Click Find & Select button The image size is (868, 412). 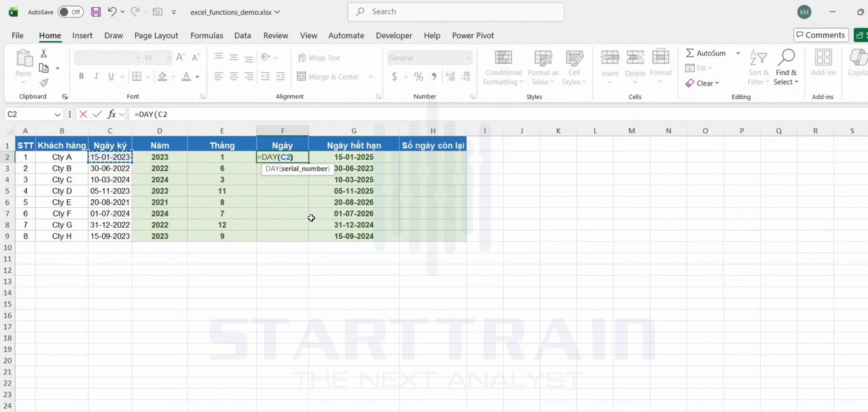click(x=786, y=68)
